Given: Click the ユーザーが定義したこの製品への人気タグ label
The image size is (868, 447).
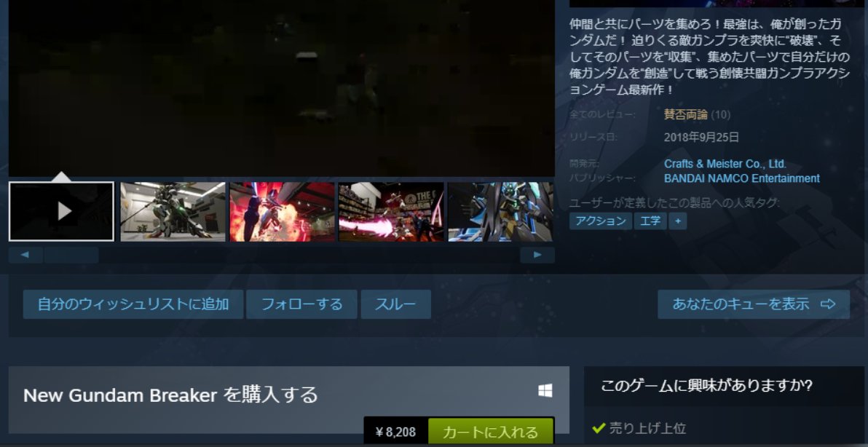Looking at the screenshot, I should tap(674, 203).
